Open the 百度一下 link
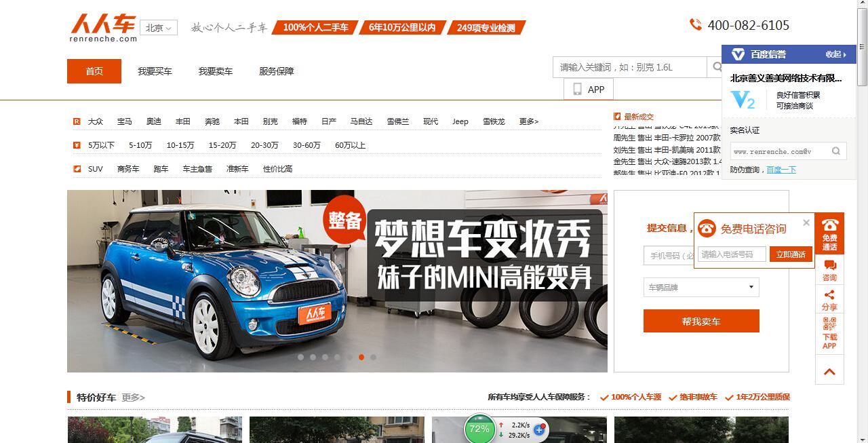 [781, 170]
